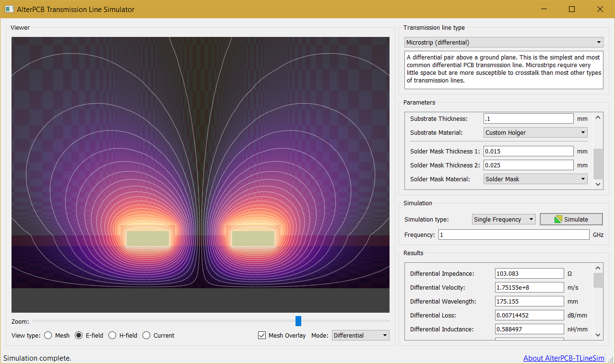Select the E-field view type radio button
This screenshot has width=615, height=364.
(x=79, y=336)
